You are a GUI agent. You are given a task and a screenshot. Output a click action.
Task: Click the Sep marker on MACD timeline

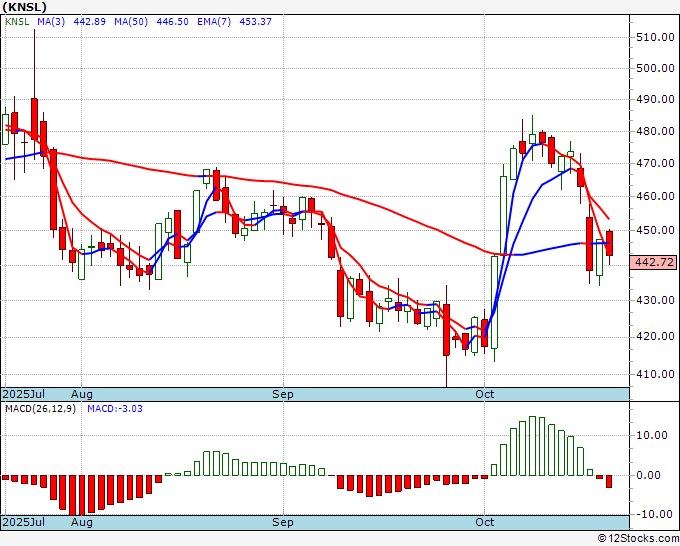click(x=283, y=522)
